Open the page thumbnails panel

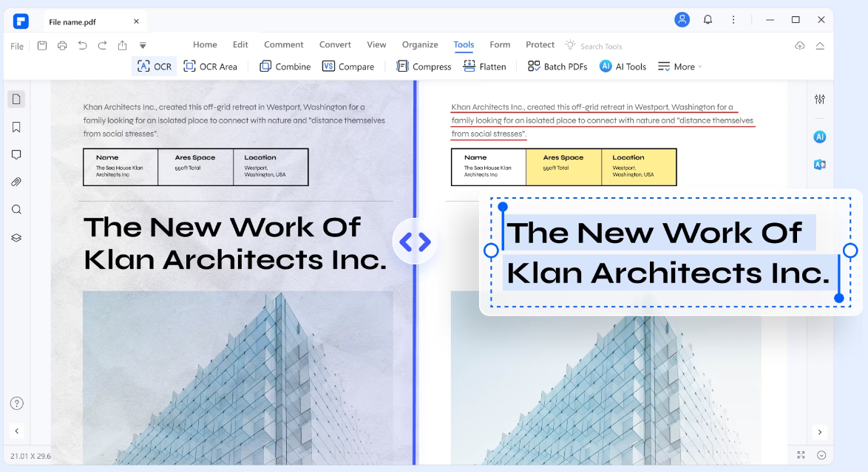[x=16, y=99]
